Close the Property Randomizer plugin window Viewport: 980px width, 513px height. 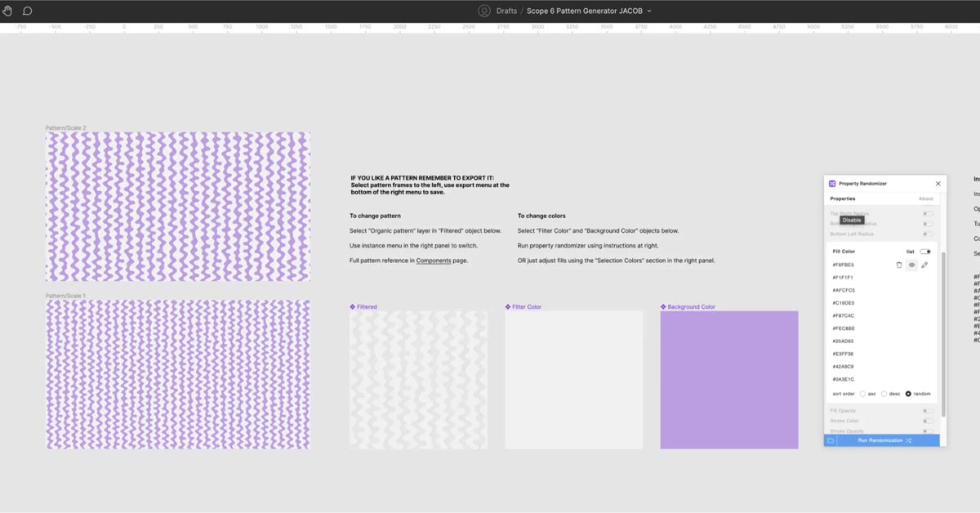938,184
